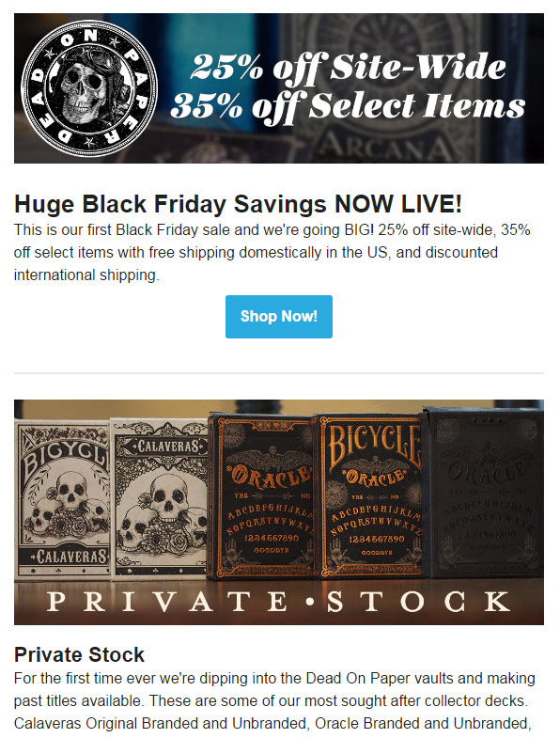The image size is (560, 738).
Task: Click the PRIVATE • STOCK caption text
Action: coord(278,602)
